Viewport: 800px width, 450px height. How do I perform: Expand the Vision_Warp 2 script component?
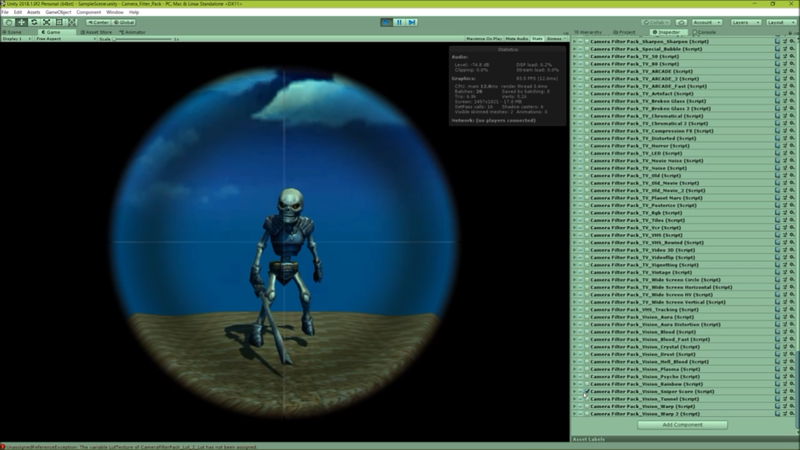(x=574, y=414)
